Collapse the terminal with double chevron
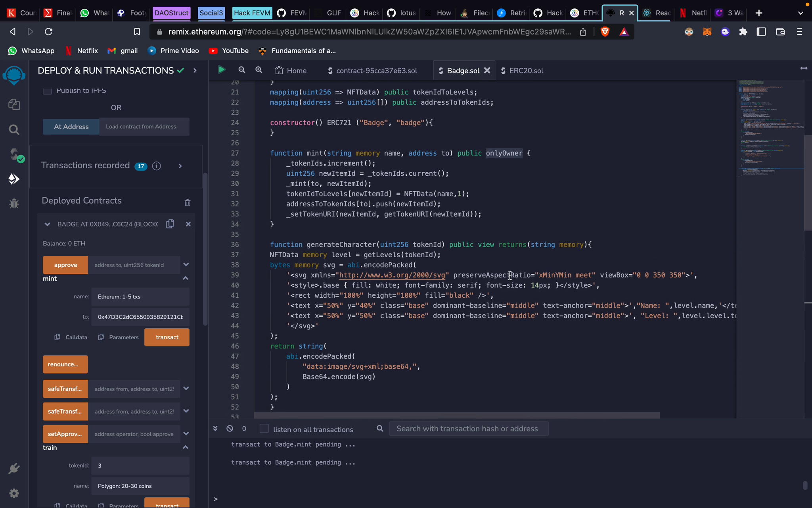The width and height of the screenshot is (812, 508). (215, 428)
